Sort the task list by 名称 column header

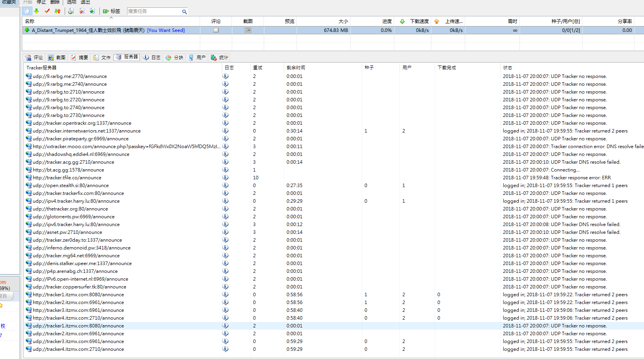[x=30, y=21]
